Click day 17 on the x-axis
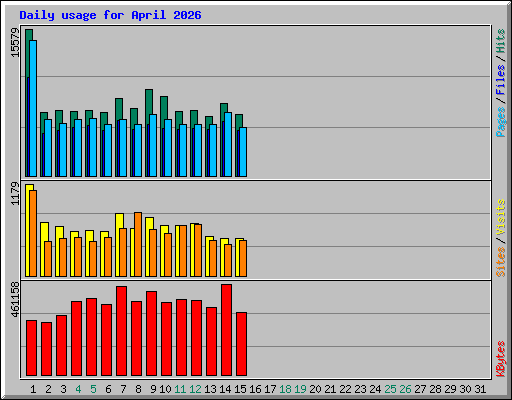The width and height of the screenshot is (512, 400). coord(270,389)
